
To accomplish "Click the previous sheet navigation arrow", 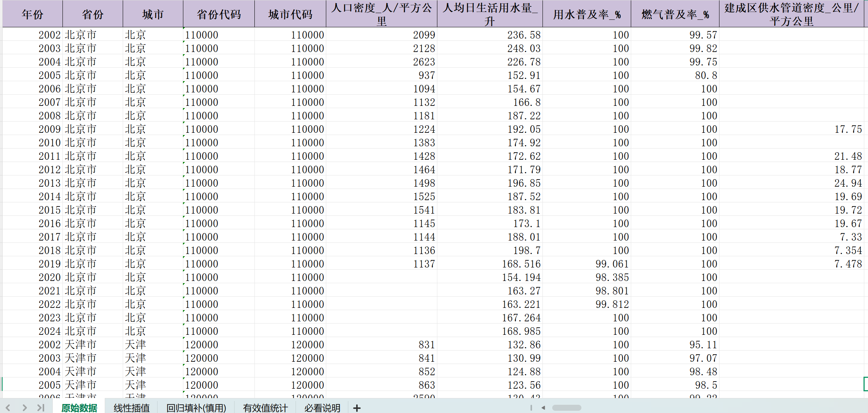I will click(8, 407).
